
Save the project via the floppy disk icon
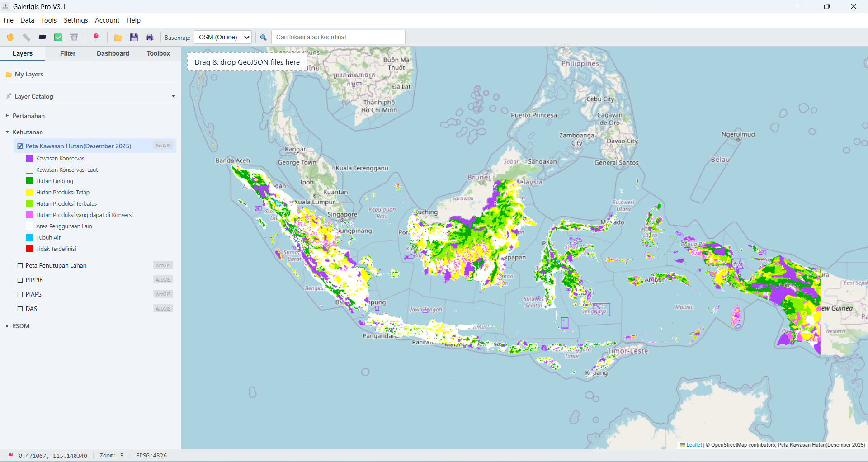134,37
